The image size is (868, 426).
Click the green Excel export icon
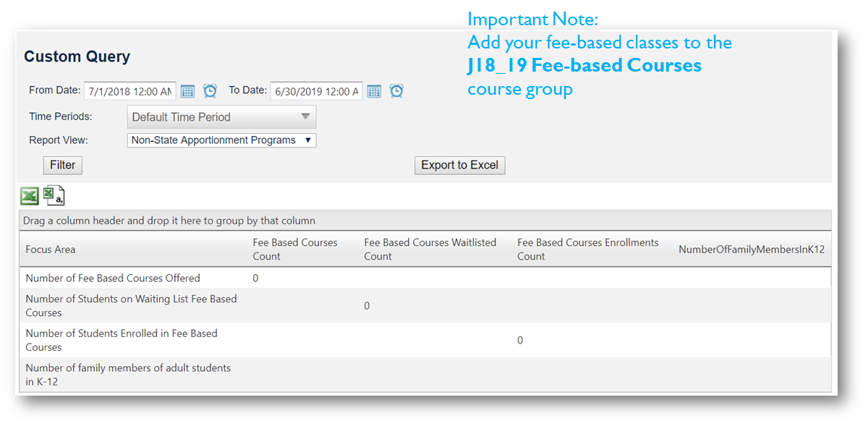coord(30,195)
